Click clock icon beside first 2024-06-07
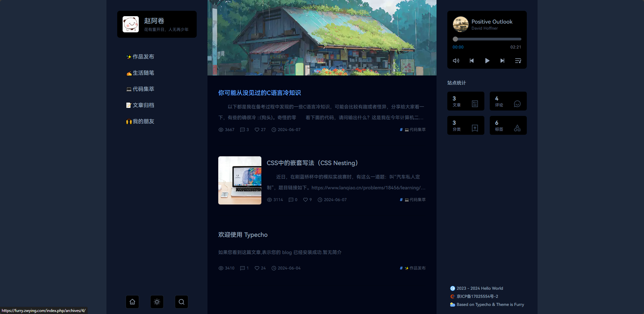This screenshot has width=644, height=314. (274, 130)
